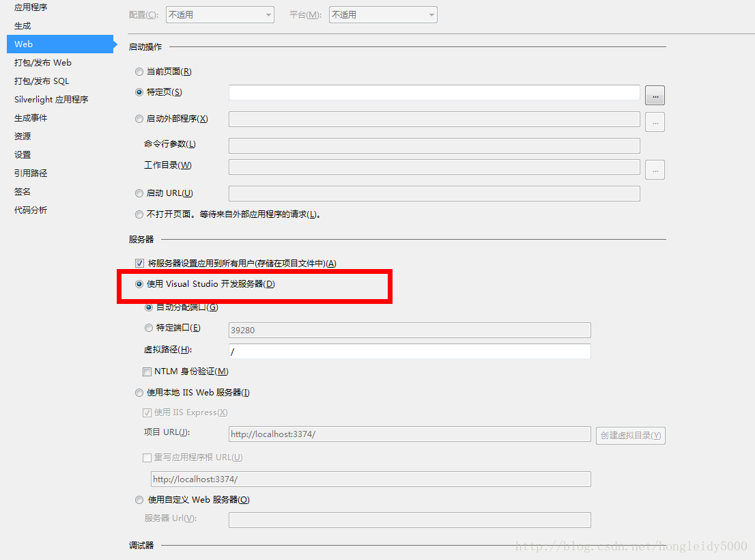The width and height of the screenshot is (755, 560).
Task: Open the 生成事件 tab
Action: pyautogui.click(x=31, y=118)
